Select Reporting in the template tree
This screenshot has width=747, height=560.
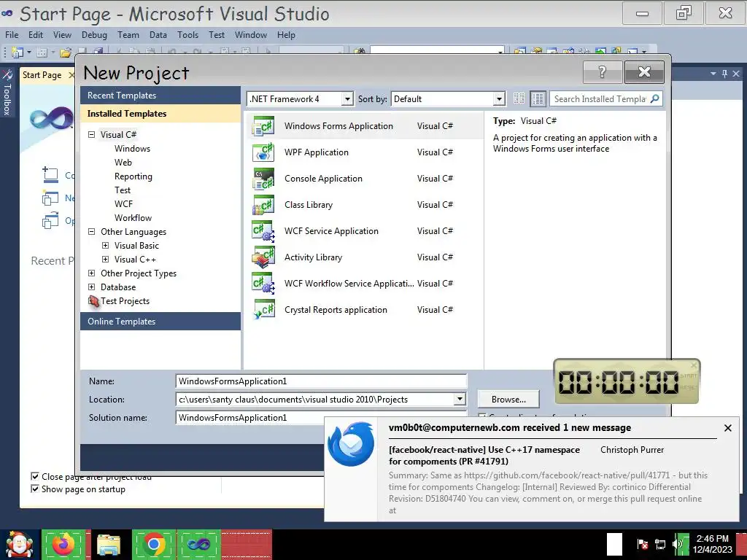click(133, 176)
